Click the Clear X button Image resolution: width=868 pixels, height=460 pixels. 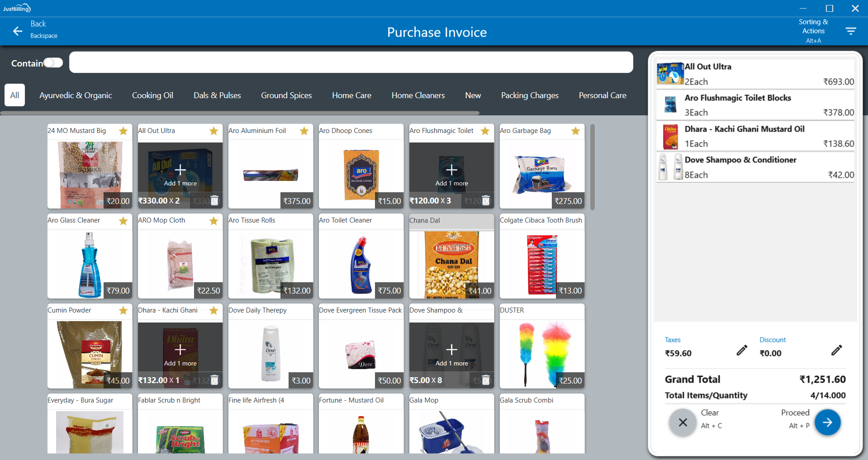tap(683, 422)
